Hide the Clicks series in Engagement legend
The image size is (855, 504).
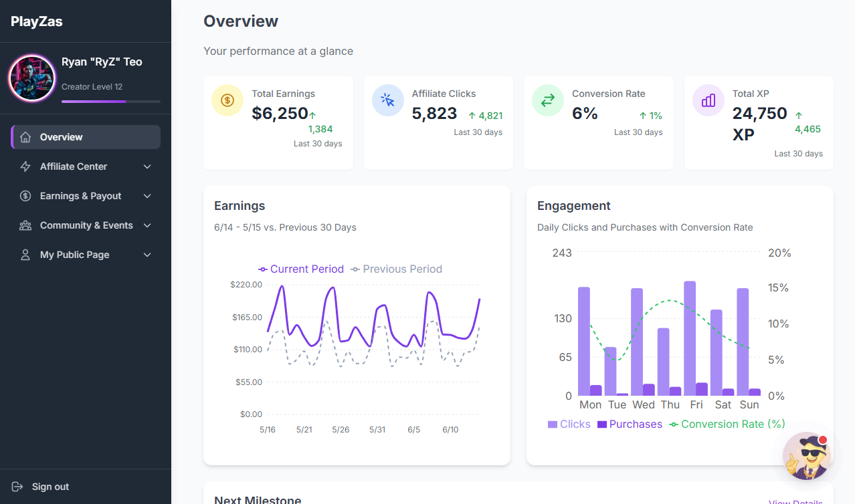tap(569, 424)
